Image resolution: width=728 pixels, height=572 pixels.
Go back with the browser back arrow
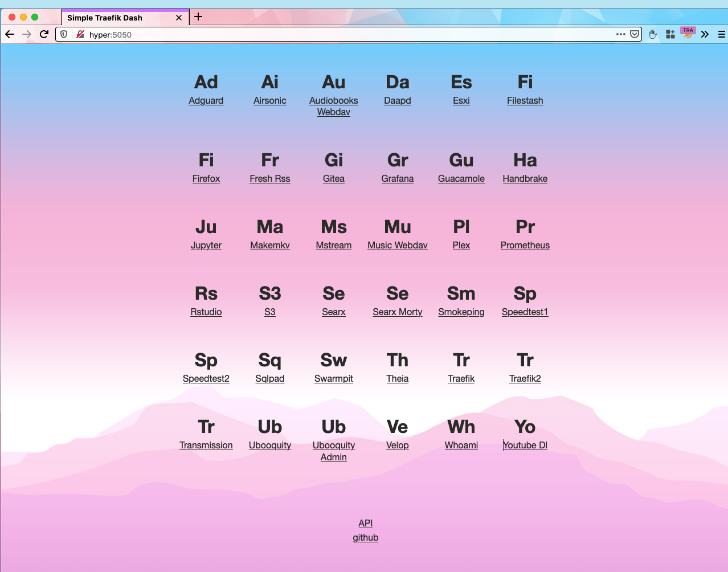(x=10, y=34)
